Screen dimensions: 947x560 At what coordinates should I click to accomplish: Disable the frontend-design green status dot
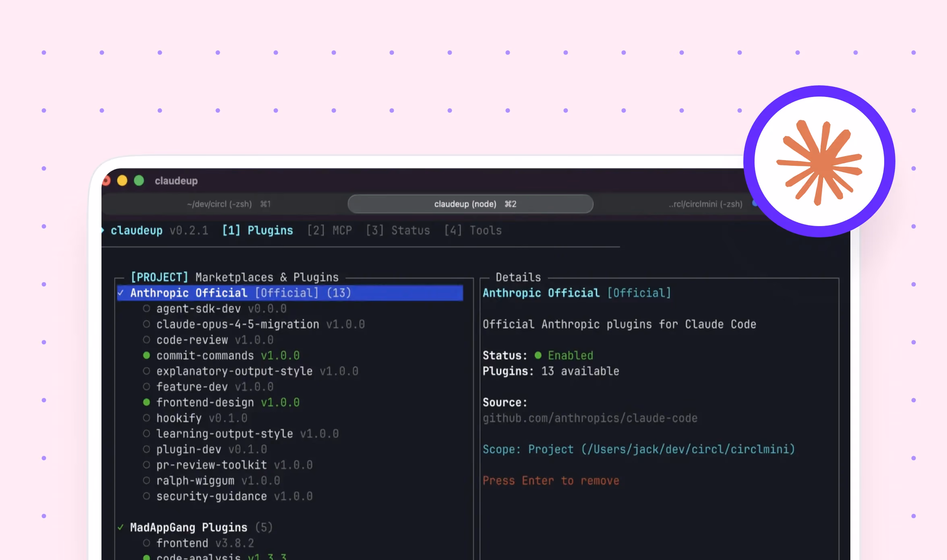(147, 402)
